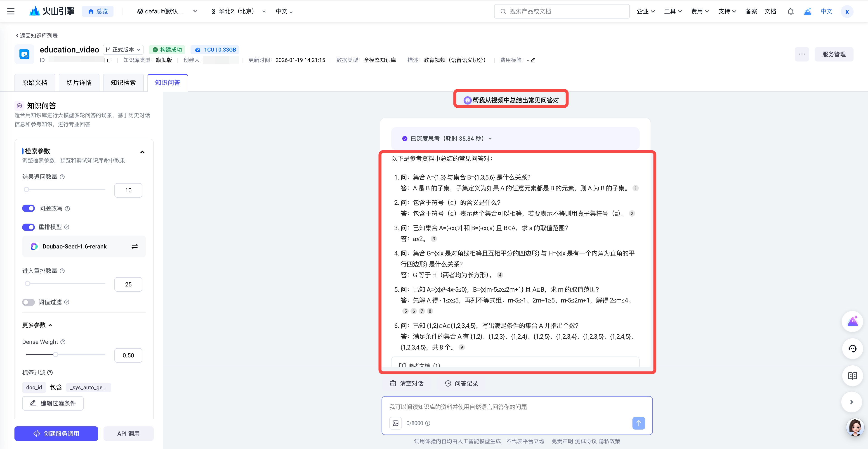Open the three-dot more options
This screenshot has height=449, width=868.
point(802,54)
